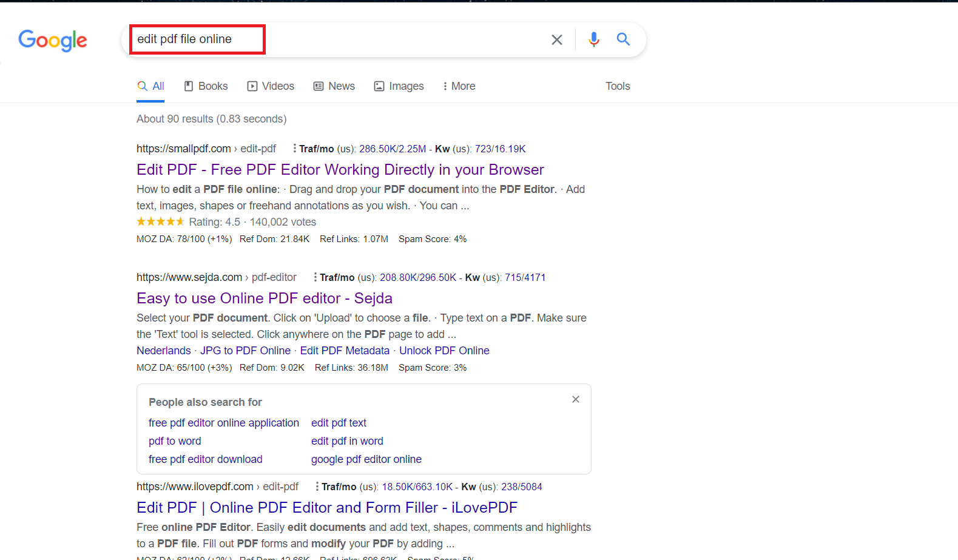The image size is (958, 560).
Task: Clear the search query with X
Action: pos(557,39)
